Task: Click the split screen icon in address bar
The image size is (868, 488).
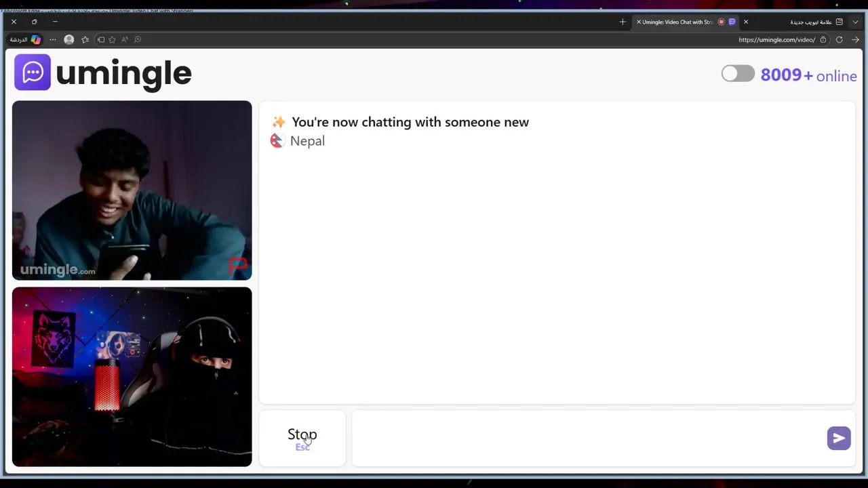Action: 101,39
